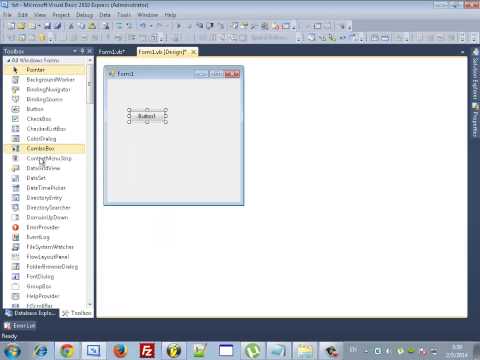Cut selection using the toolbar scissors icon
Viewport: 480px width, 360px height.
click(71, 26)
